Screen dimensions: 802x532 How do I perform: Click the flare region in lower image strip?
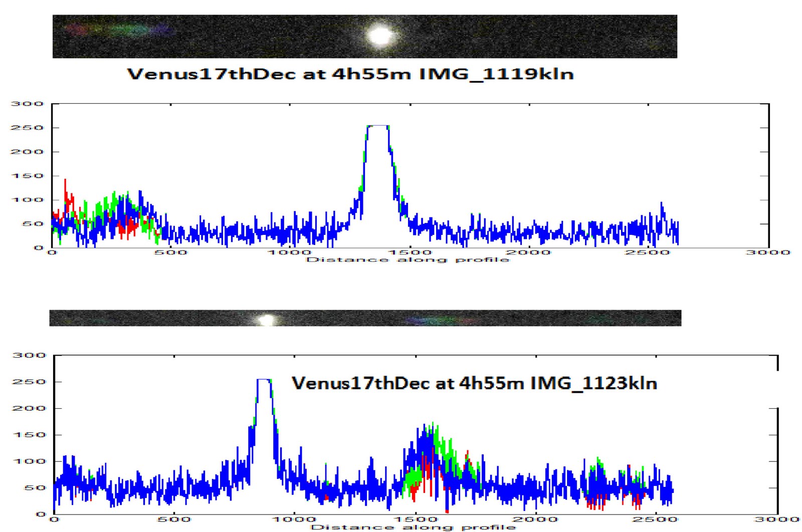[441, 320]
